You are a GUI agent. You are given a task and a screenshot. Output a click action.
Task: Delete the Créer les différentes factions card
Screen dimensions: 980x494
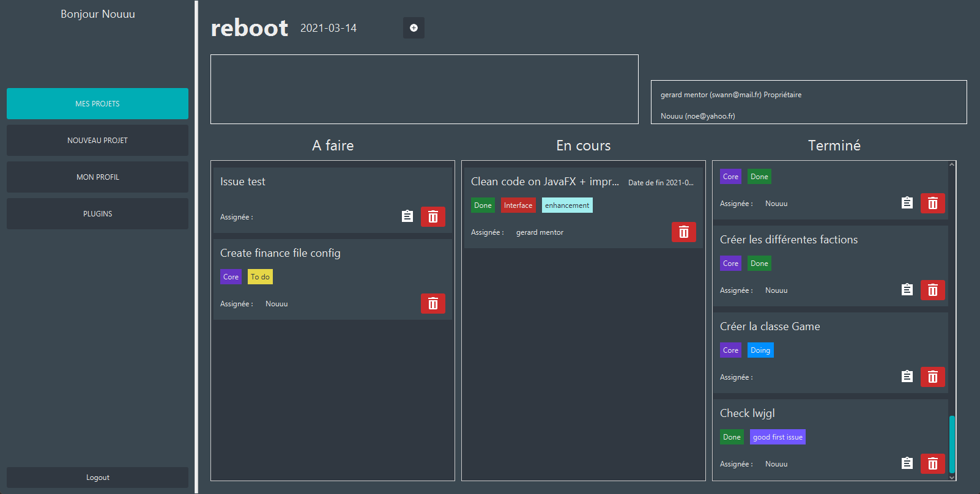(933, 290)
